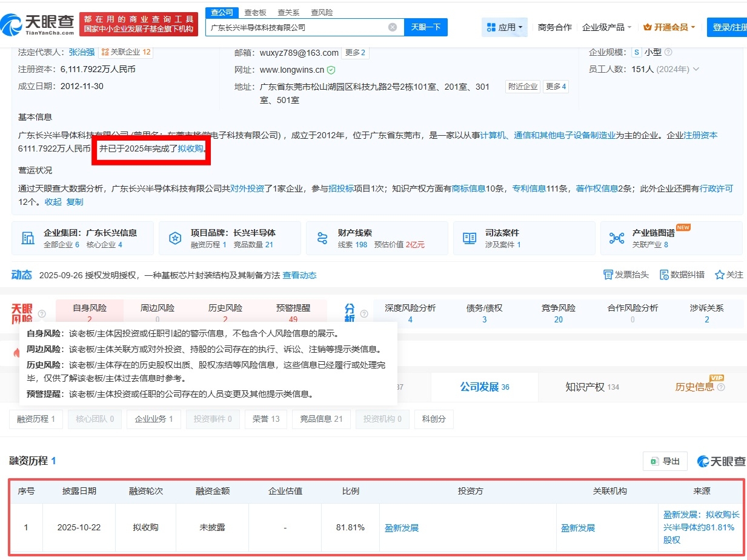Open 盈新发展 in the 关联机构 column
Screen dimensions: 747x560
pos(578,528)
